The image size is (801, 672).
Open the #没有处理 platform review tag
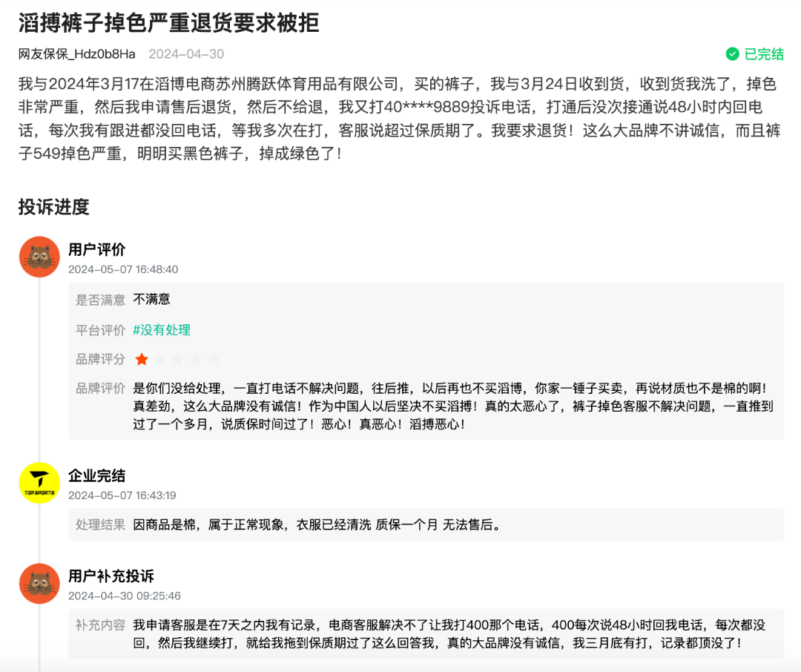(162, 330)
